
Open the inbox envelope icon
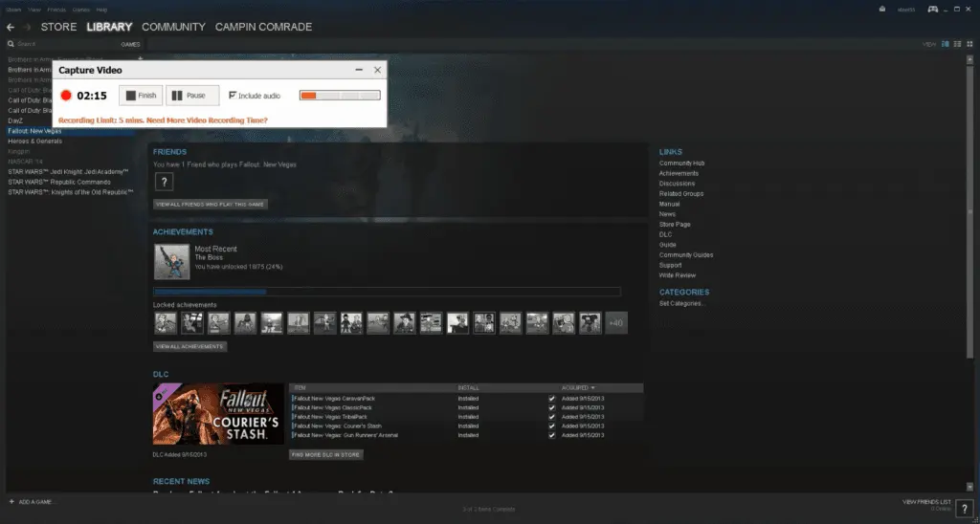(x=881, y=10)
